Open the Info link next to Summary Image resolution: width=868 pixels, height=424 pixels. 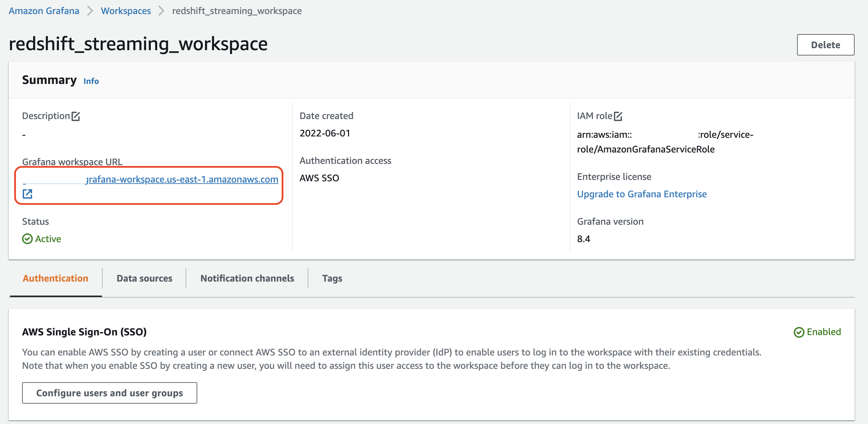91,81
